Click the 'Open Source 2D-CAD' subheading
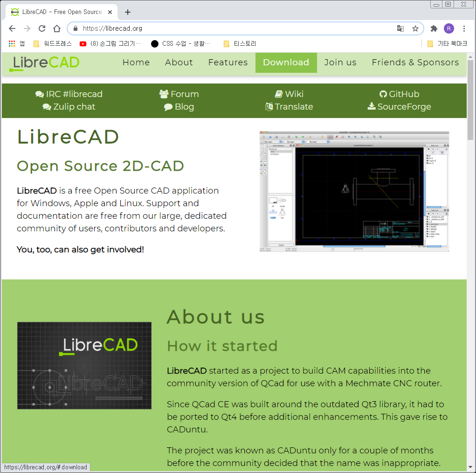The height and width of the screenshot is (473, 476). click(x=101, y=166)
